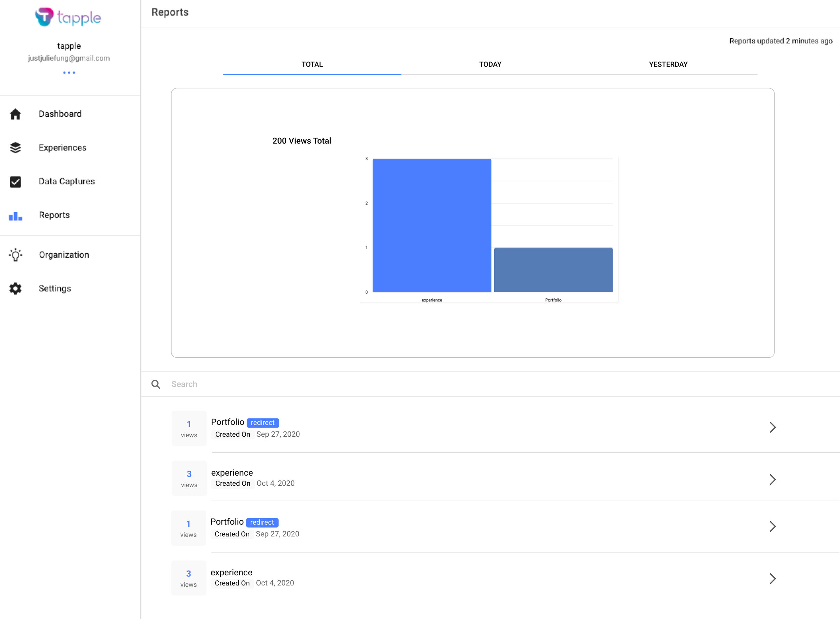
Task: Open first experience report title
Action: (232, 473)
